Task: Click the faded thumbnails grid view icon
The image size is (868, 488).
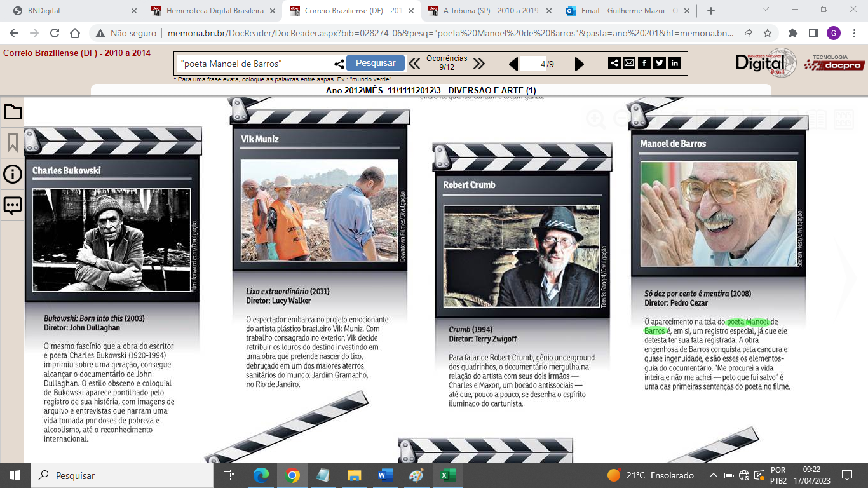Action: point(844,118)
